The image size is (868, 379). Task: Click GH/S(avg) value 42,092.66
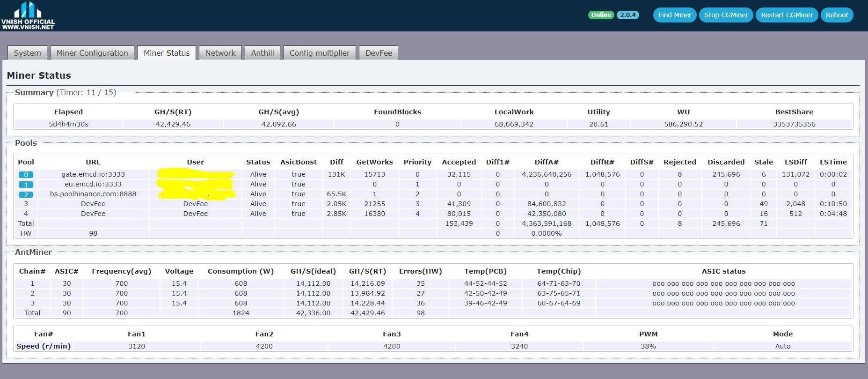pos(278,124)
